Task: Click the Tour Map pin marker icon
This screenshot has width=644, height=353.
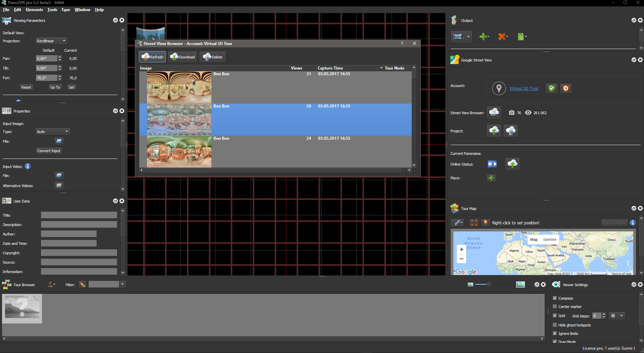Action: 485,223
